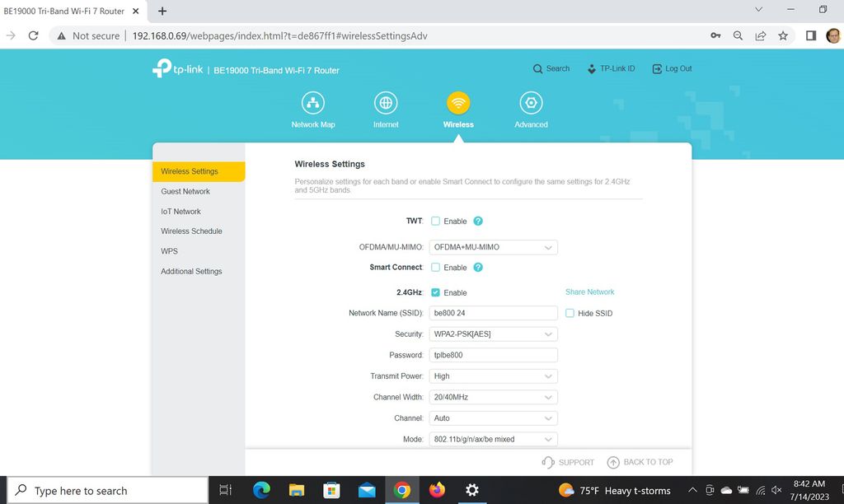This screenshot has height=504, width=844.
Task: Click the Advanced gear icon
Action: (530, 102)
